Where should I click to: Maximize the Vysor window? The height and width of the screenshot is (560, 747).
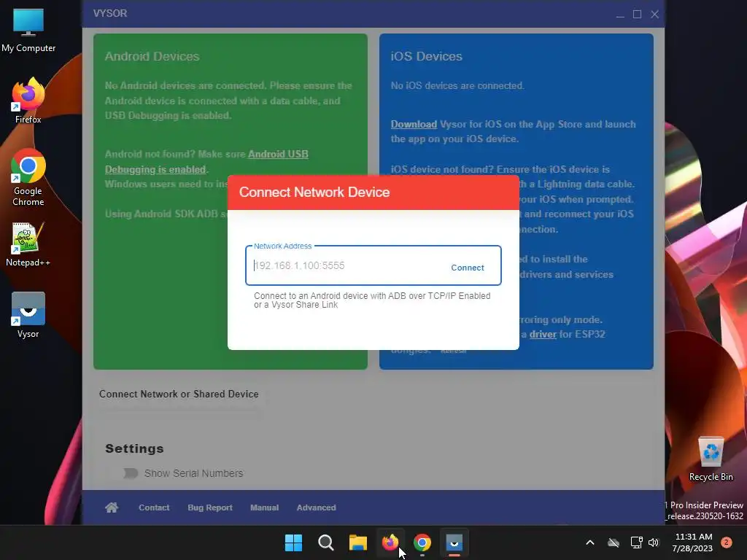637,15
